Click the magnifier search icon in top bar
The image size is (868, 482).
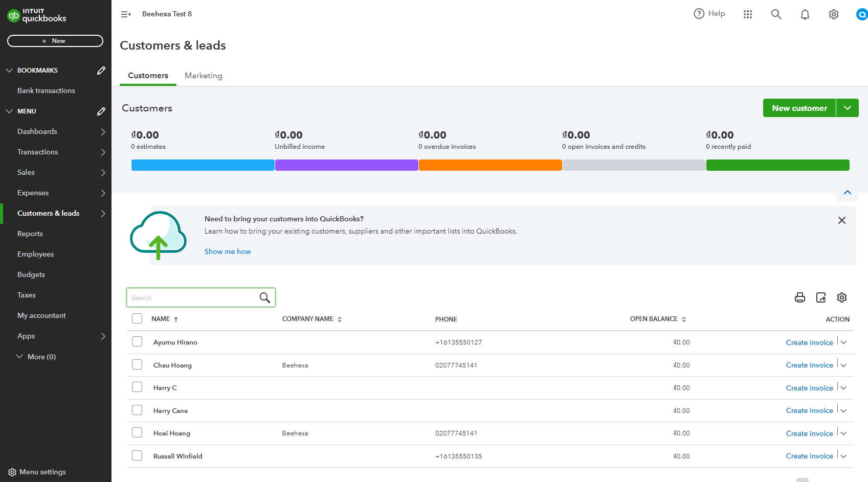tap(776, 14)
